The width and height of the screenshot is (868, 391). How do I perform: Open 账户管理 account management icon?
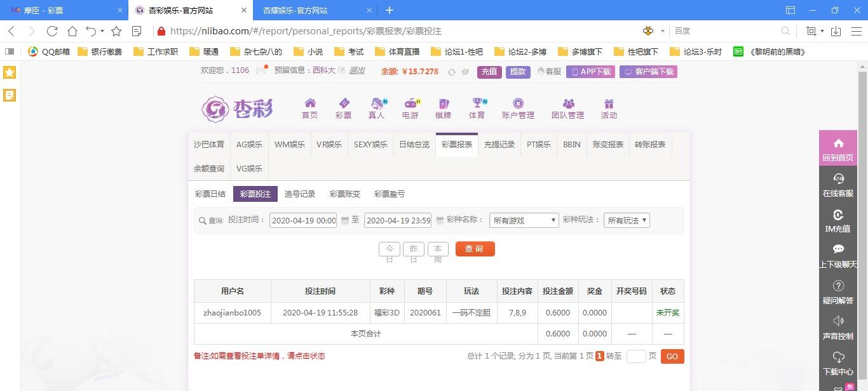[x=518, y=108]
